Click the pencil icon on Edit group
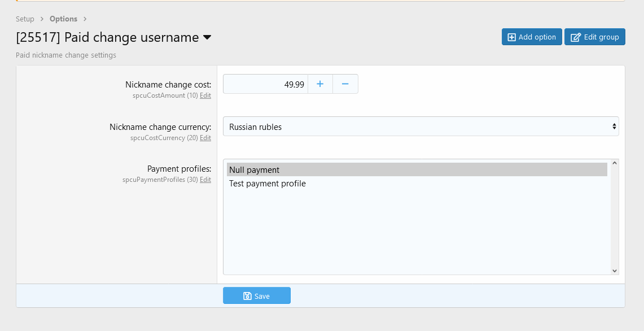644x331 pixels. (x=576, y=37)
